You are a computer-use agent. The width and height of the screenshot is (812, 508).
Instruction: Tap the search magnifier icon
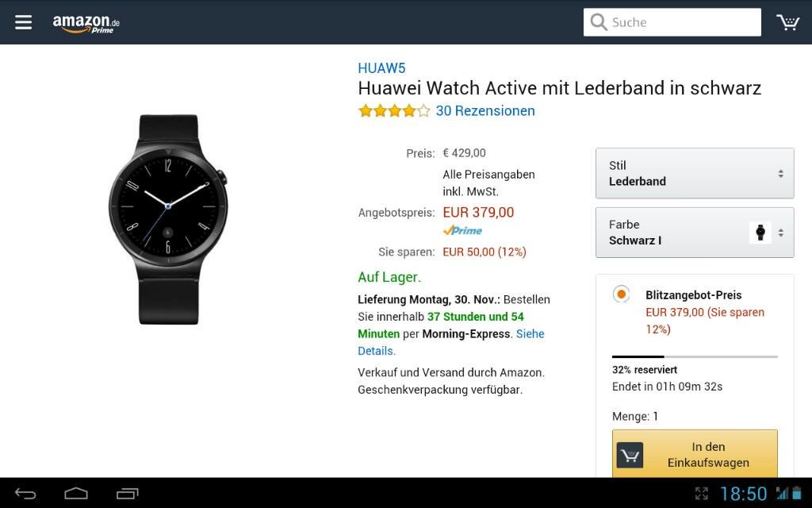(599, 22)
